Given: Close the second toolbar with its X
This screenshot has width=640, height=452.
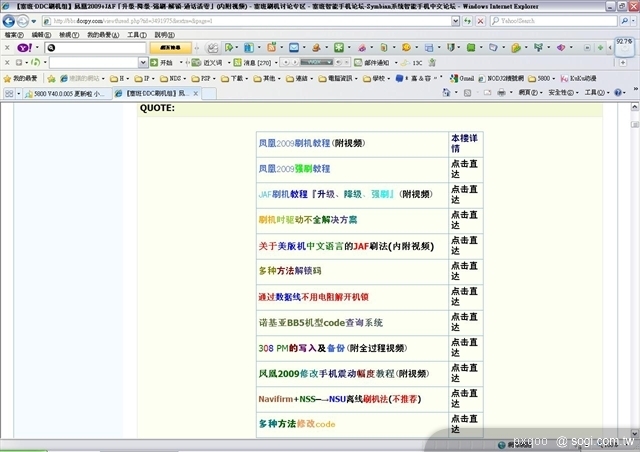Looking at the screenshot, I should (7, 62).
